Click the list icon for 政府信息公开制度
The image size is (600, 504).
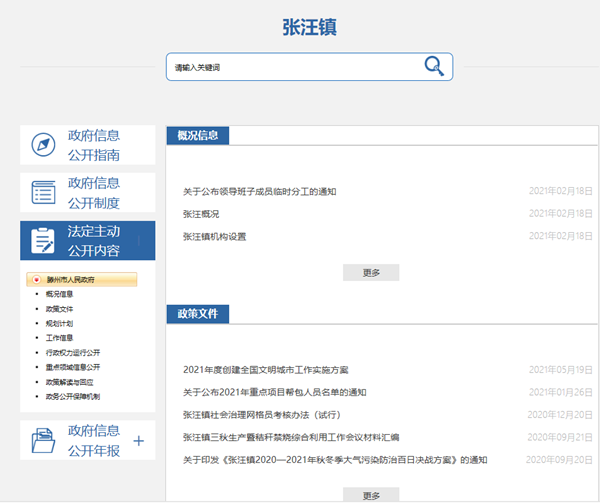point(43,192)
